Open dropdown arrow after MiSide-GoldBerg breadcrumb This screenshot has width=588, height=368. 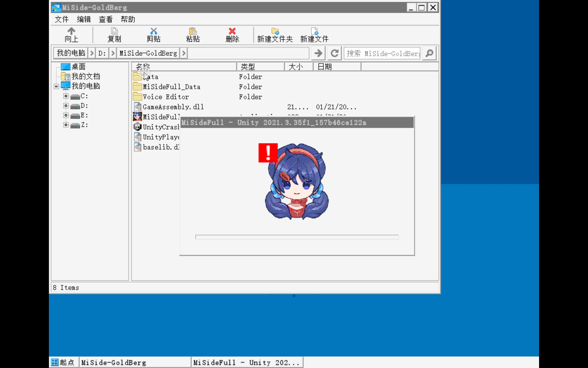(x=184, y=53)
